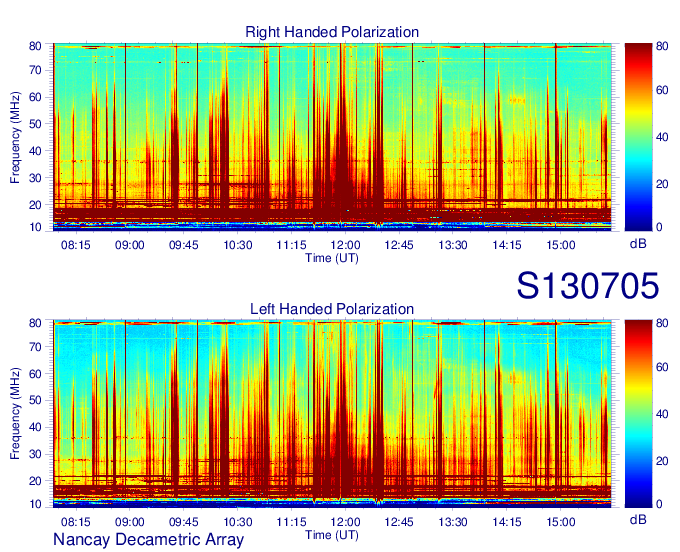
Task: Click the 0 dB mark on Left Handed colorbar
Action: coord(660,504)
